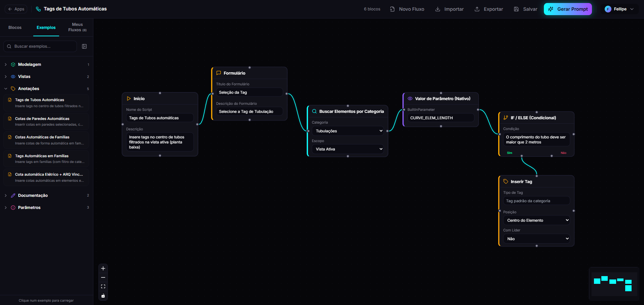Image resolution: width=644 pixels, height=305 pixels.
Task: Open the Escopo dropdown showing Vista Ativa
Action: tap(348, 149)
